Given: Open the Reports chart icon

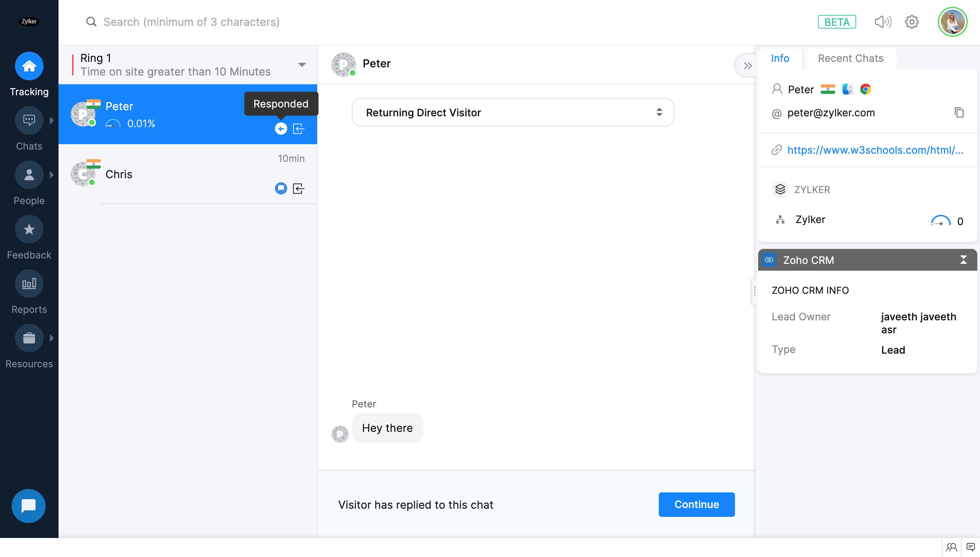Looking at the screenshot, I should [x=29, y=284].
